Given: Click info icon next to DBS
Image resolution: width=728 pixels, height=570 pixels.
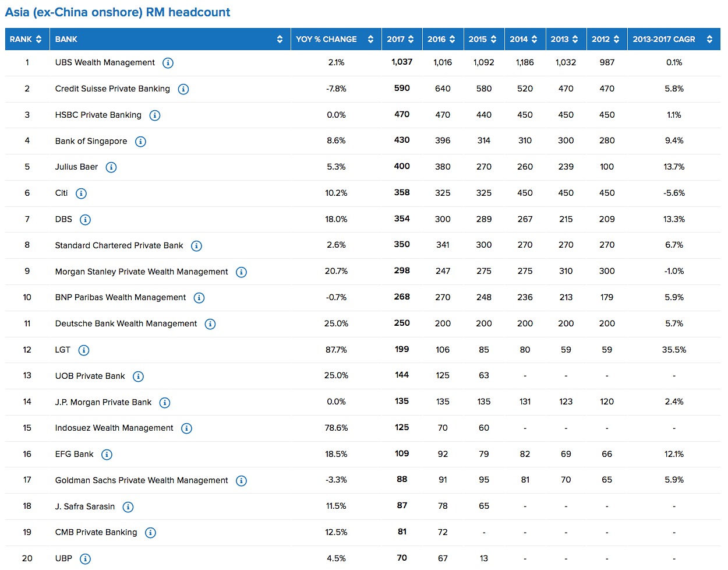Looking at the screenshot, I should click(85, 220).
